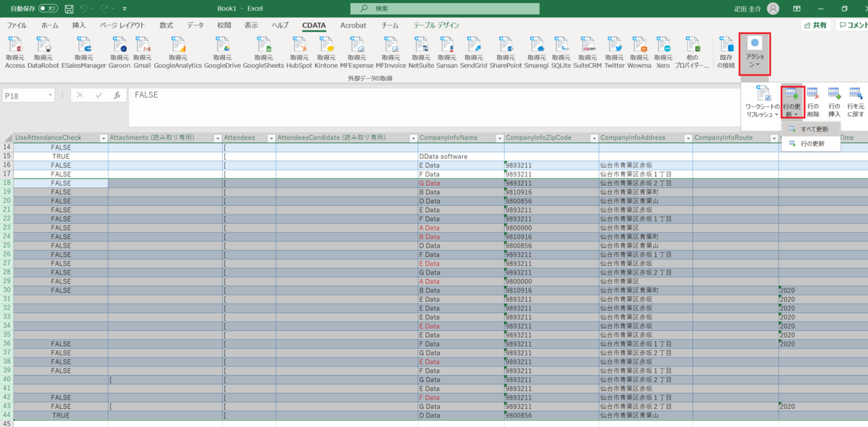Click the GoogleSheets data source icon
The height and width of the screenshot is (427, 868).
click(x=263, y=44)
